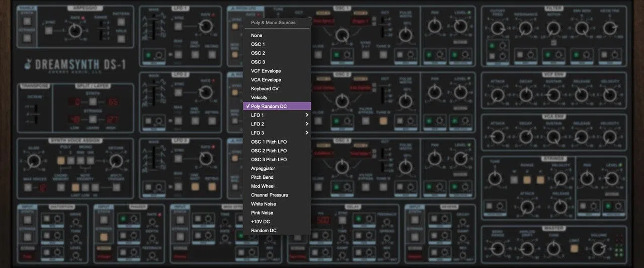The height and width of the screenshot is (268, 644).
Task: Open the LFO 2 submenu arrow
Action: coord(307,124)
